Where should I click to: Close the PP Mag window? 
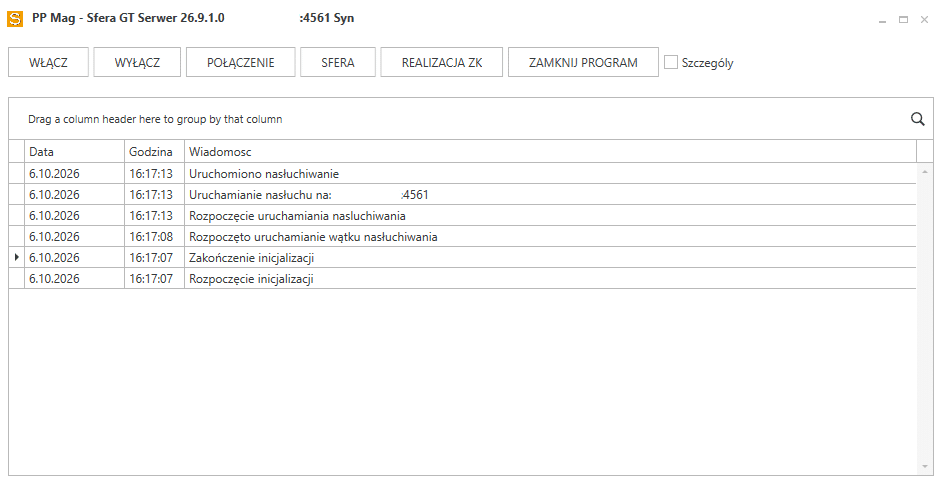924,20
